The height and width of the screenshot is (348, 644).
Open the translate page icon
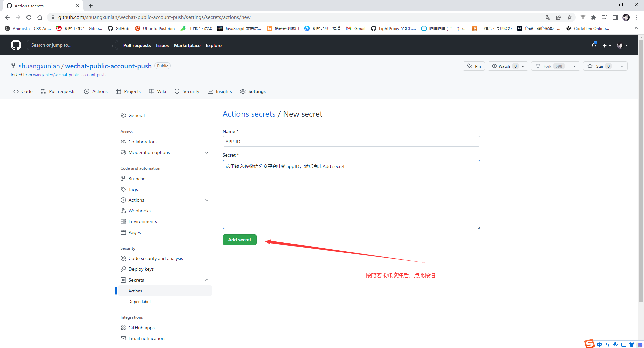pos(548,17)
